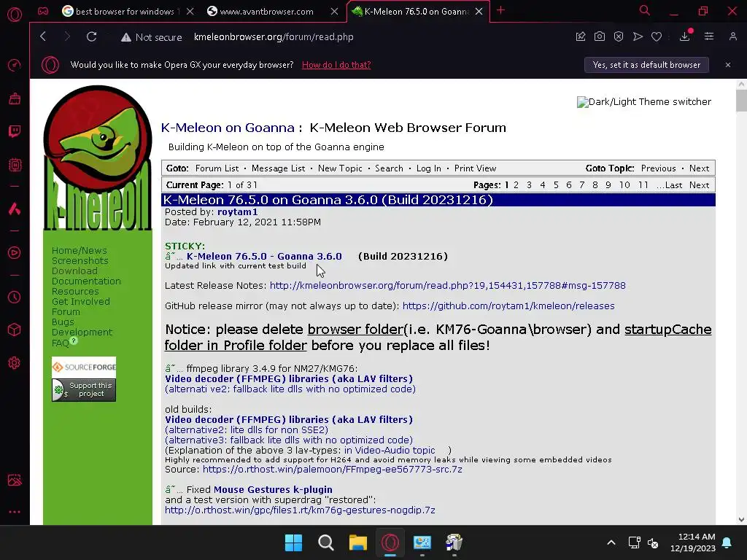The width and height of the screenshot is (747, 560).
Task: Open roytam1 poster profile link
Action: pos(237,212)
